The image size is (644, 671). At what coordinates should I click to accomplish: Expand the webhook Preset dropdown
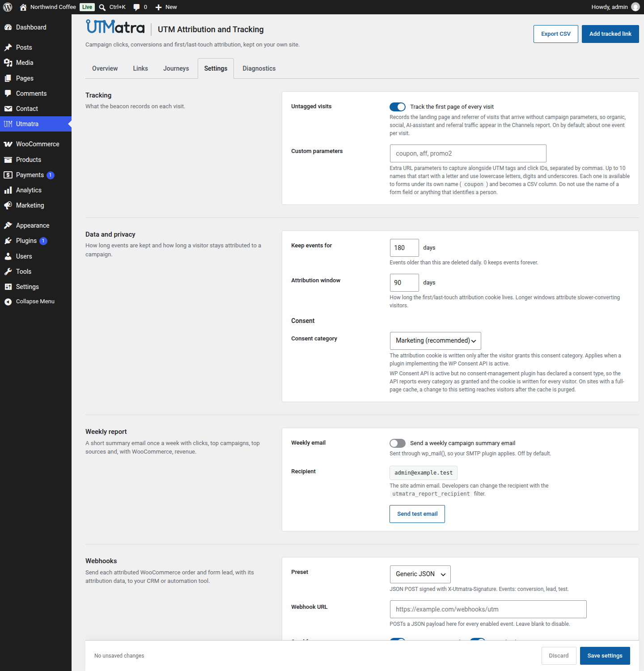(x=420, y=574)
